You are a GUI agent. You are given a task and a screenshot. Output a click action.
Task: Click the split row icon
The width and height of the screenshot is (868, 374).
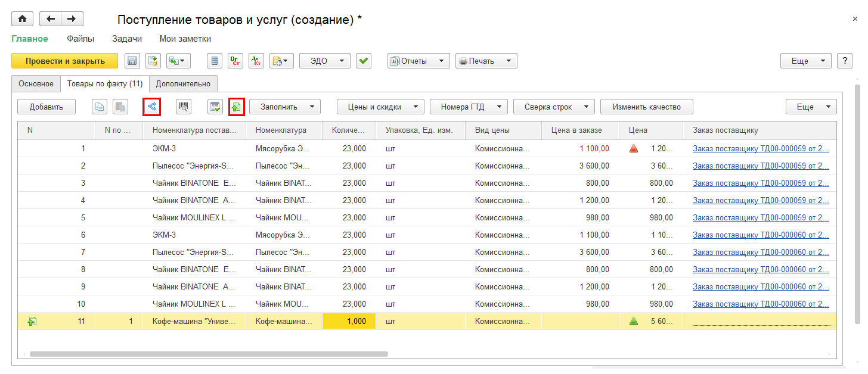coord(152,107)
